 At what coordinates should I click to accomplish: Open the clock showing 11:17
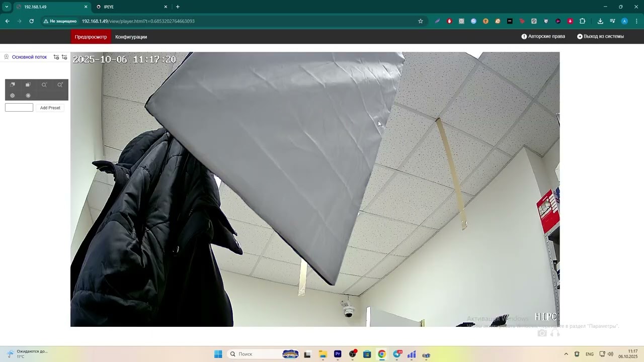point(629,354)
